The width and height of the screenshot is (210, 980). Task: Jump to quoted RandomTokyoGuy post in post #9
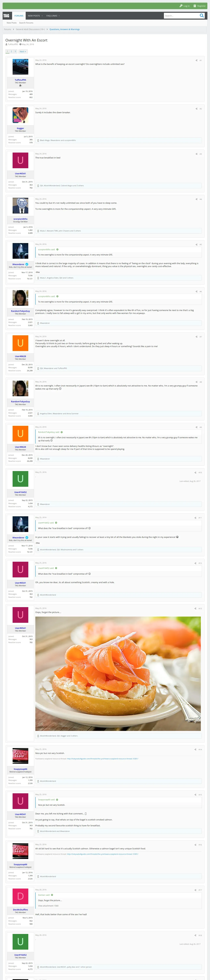coord(62,432)
